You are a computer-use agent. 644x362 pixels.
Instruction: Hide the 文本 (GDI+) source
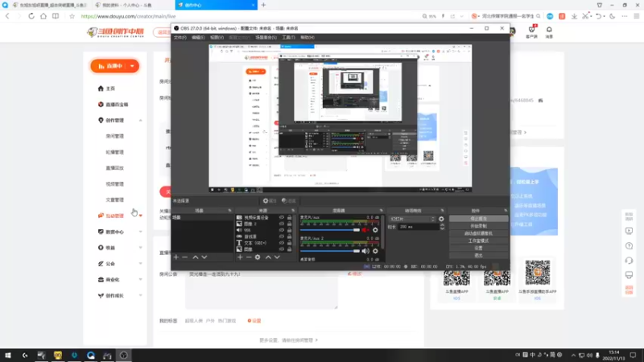click(282, 243)
